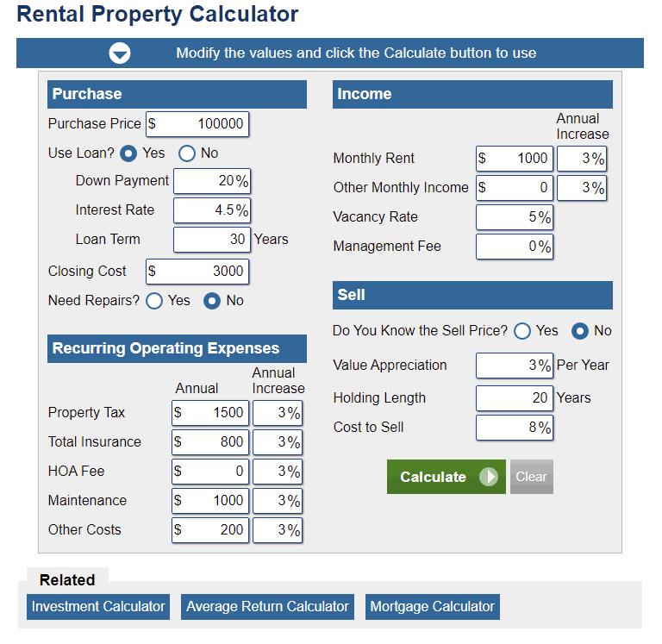Focus the Down Payment percentage field

211,182
